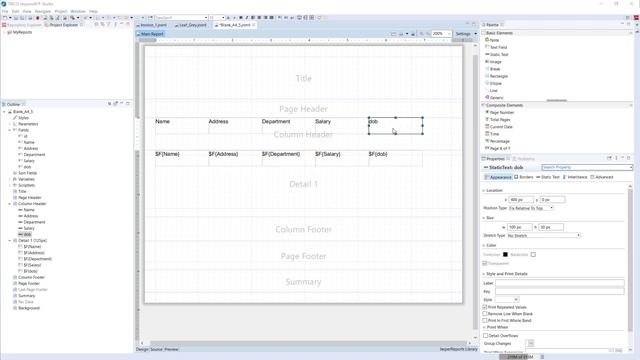Open the Project menu
The width and height of the screenshot is (640, 360).
[61, 11]
